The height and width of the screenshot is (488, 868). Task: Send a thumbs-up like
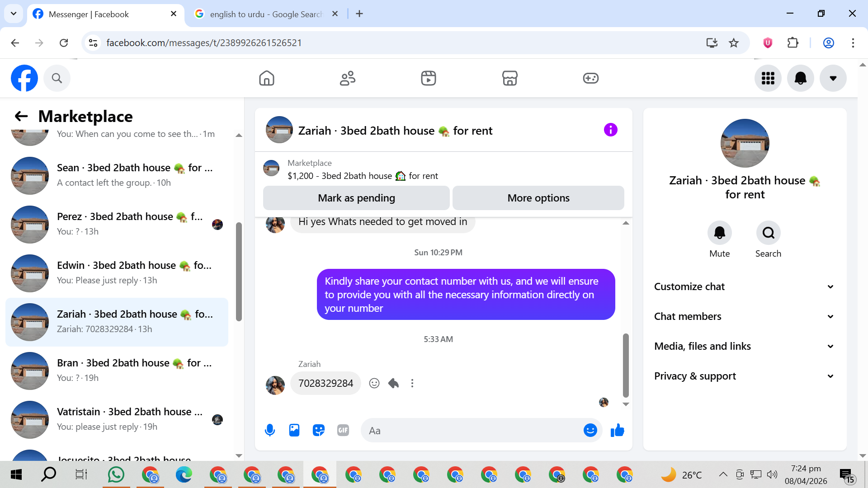[x=617, y=430]
